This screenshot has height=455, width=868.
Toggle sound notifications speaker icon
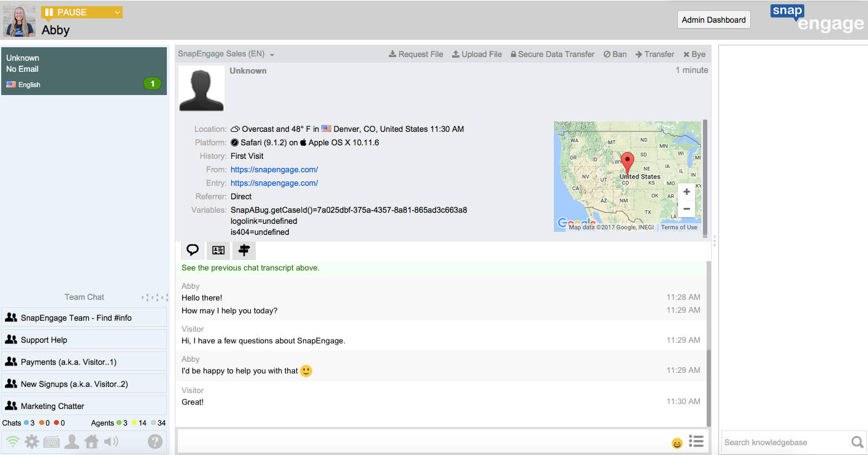111,442
